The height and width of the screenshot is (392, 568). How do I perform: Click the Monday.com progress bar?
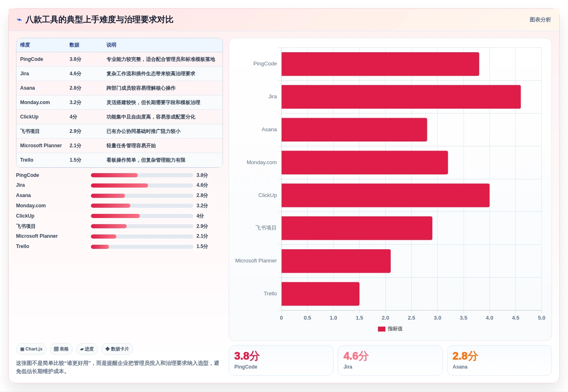pyautogui.click(x=142, y=206)
